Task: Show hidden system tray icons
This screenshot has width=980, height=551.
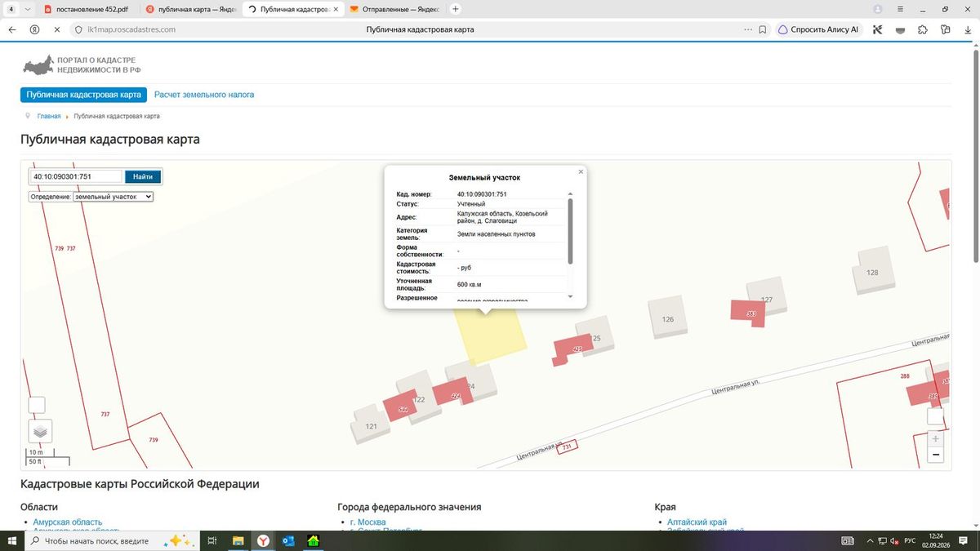Action: coord(868,540)
